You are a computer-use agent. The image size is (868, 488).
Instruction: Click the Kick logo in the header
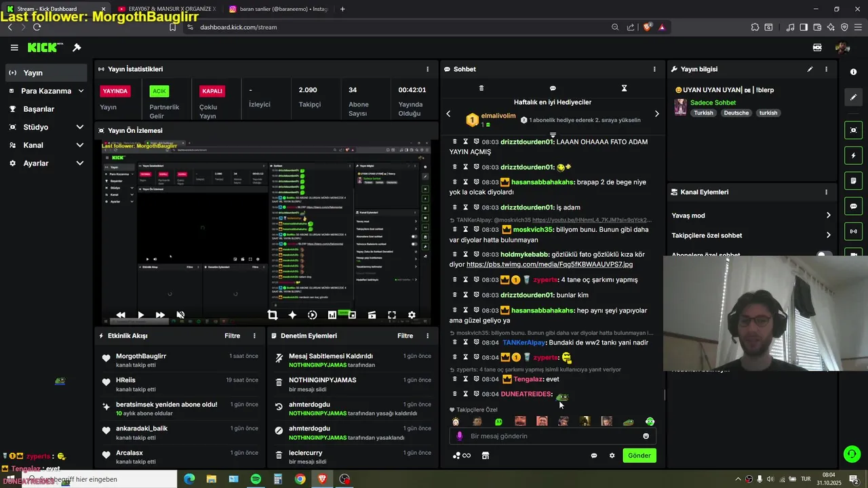coord(45,47)
